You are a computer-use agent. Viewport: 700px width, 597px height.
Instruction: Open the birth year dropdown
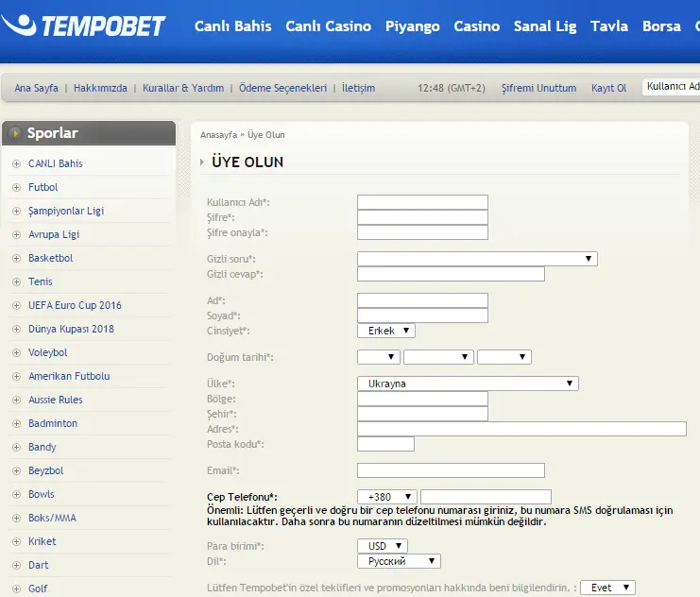(x=504, y=357)
